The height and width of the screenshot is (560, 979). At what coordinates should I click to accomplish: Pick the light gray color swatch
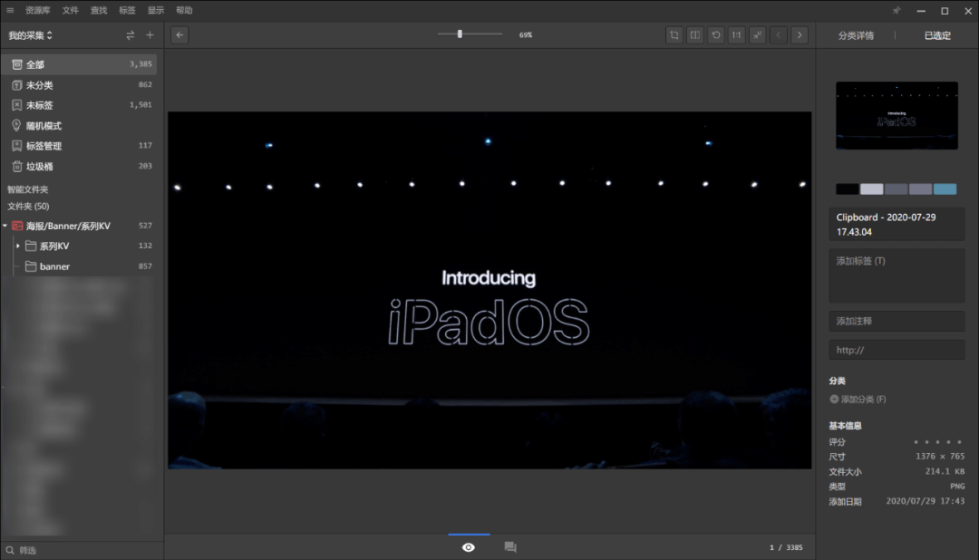[x=872, y=189]
